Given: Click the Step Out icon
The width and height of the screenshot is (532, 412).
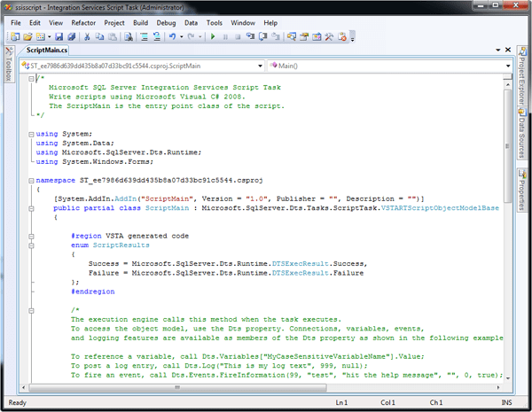Looking at the screenshot, I should click(276, 36).
